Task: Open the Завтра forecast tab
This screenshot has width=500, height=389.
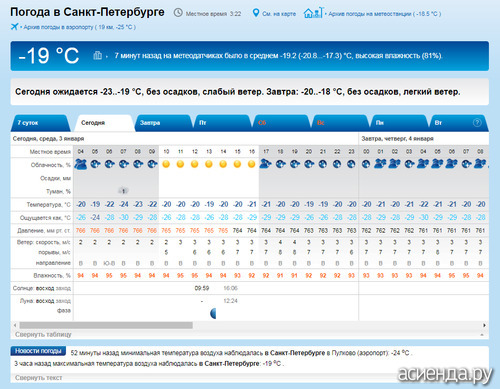Action: coord(150,123)
